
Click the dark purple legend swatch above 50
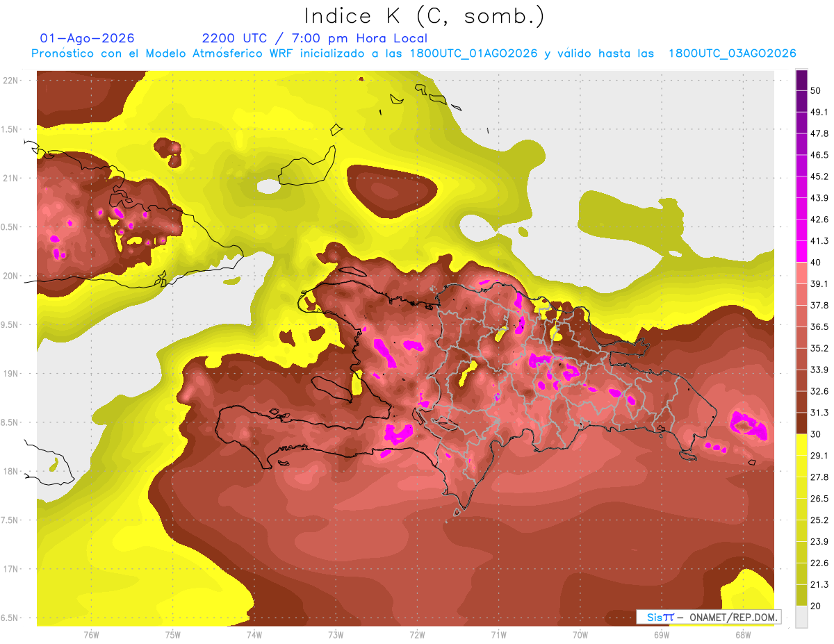pos(801,80)
